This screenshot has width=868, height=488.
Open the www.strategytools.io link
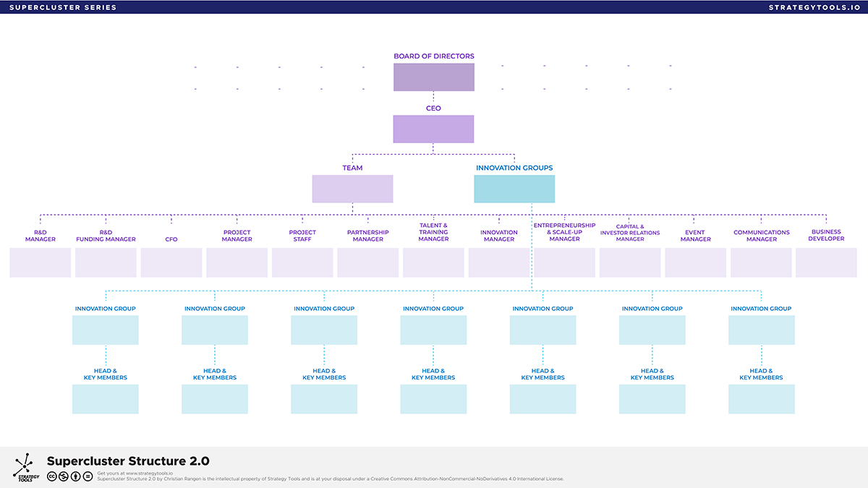pos(149,473)
